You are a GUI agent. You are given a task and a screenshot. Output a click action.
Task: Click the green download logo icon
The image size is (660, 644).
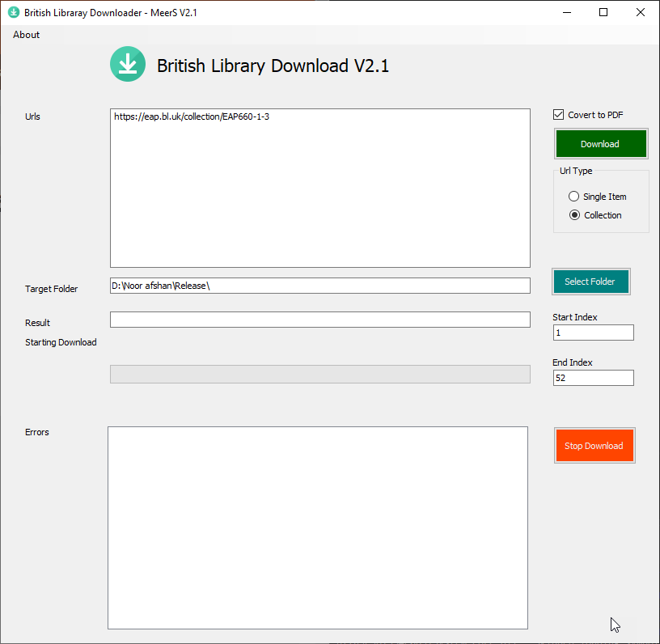pos(128,64)
